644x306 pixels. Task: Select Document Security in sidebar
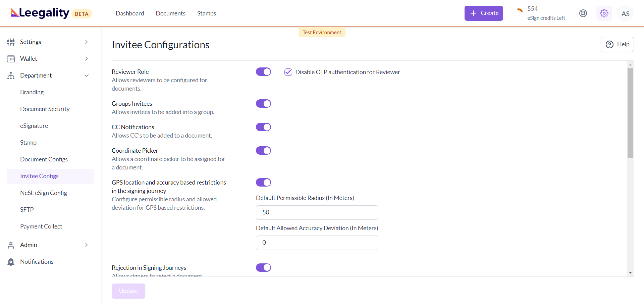[45, 109]
